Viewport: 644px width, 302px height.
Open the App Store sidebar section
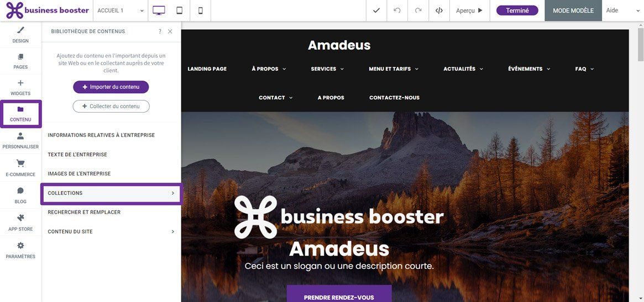click(20, 223)
